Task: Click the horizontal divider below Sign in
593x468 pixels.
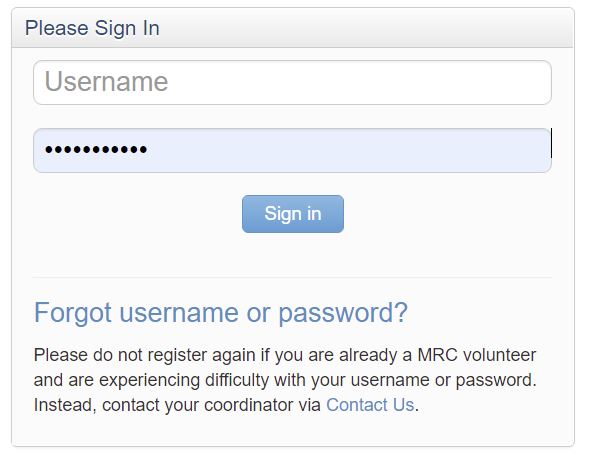Action: 292,277
